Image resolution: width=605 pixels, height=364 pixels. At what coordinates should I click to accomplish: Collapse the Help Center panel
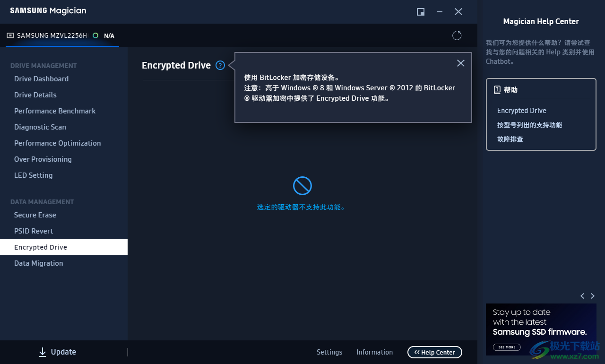click(435, 352)
